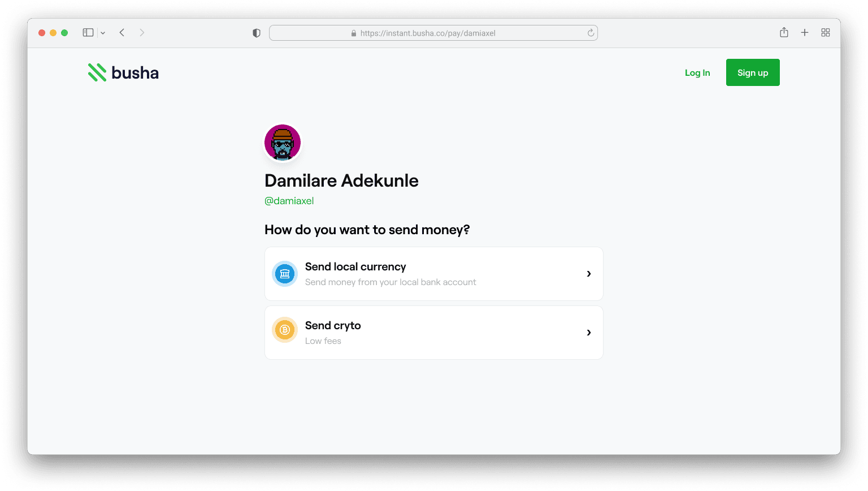Screen dimensions: 868x491
Task: Show the tab overview grid icon
Action: coord(826,33)
